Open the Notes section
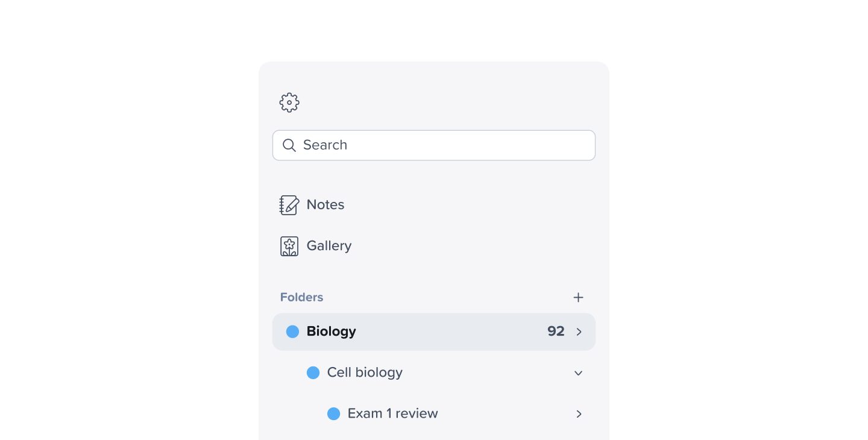The image size is (868, 440). (325, 204)
